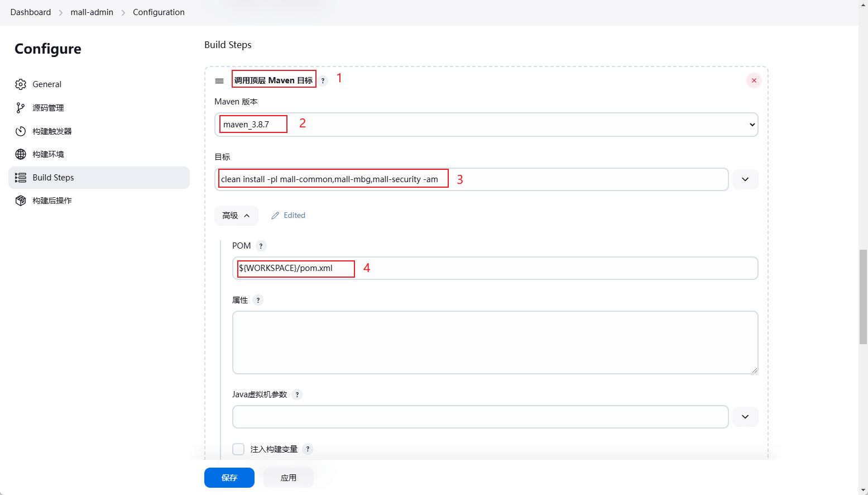The height and width of the screenshot is (495, 868).
Task: Collapse the 高级 advanced section
Action: pyautogui.click(x=236, y=216)
